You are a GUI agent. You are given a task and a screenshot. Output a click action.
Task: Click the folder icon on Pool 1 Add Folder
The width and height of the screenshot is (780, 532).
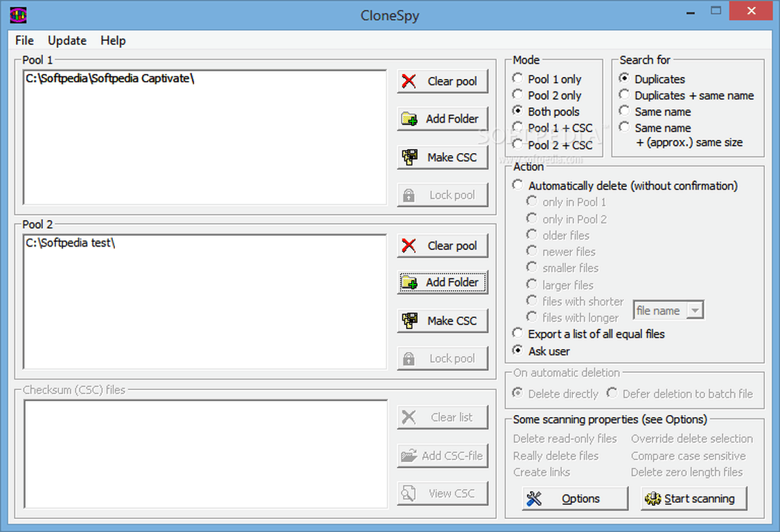pyautogui.click(x=409, y=119)
